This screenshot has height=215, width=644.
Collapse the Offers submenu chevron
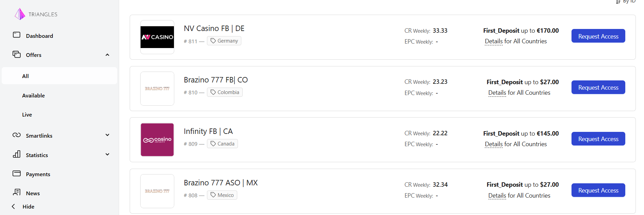coord(107,55)
